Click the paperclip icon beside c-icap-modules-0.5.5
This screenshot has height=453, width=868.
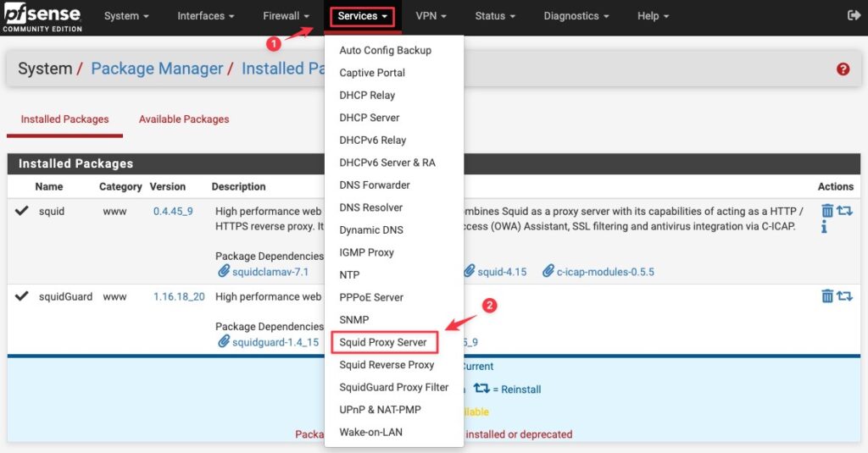click(x=548, y=271)
